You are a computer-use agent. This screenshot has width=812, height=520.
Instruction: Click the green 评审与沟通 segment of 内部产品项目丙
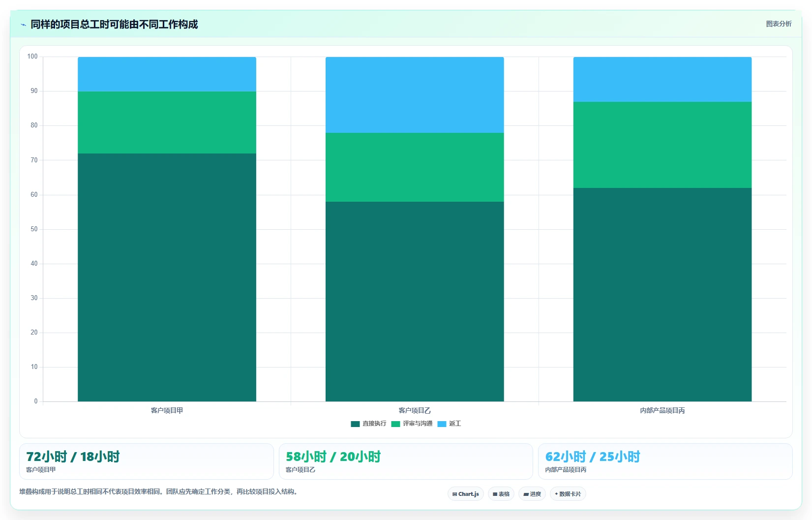(662, 145)
